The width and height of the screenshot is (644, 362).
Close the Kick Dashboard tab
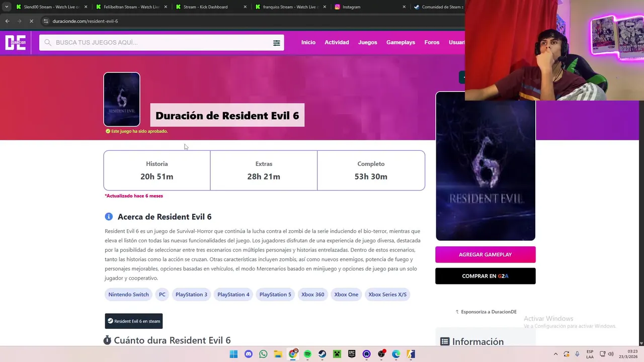pos(245,7)
